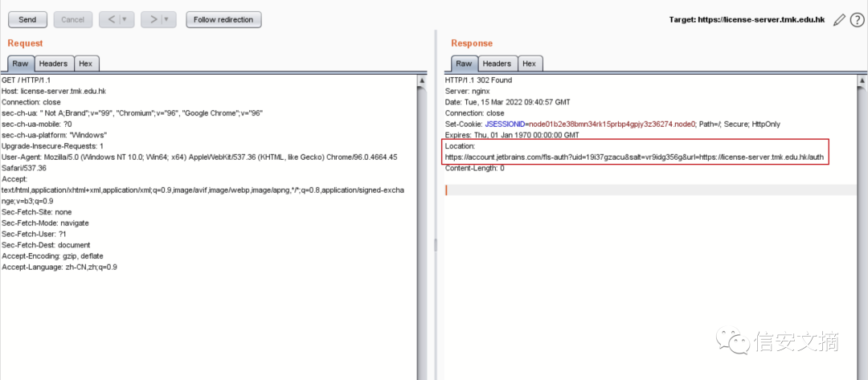
Task: Open the Hex tab in Response panel
Action: [530, 63]
